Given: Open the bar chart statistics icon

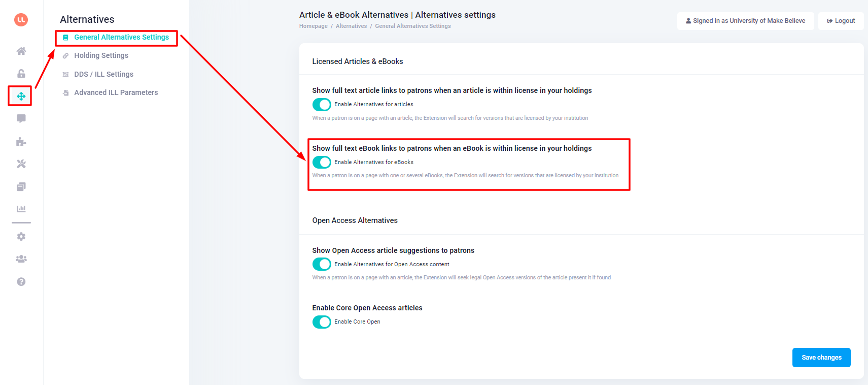Looking at the screenshot, I should pos(21,209).
